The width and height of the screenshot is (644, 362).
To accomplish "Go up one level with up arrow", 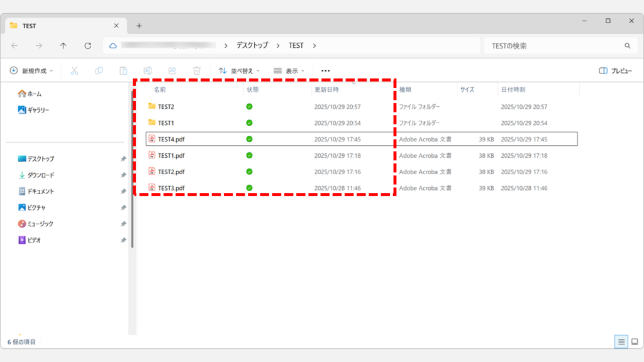I will (x=63, y=46).
